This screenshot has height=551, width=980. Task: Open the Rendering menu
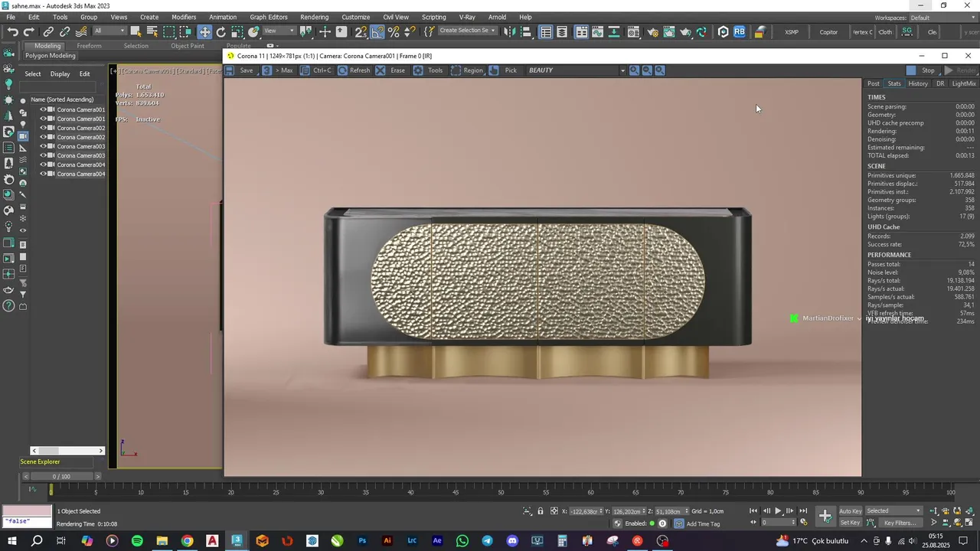point(314,17)
